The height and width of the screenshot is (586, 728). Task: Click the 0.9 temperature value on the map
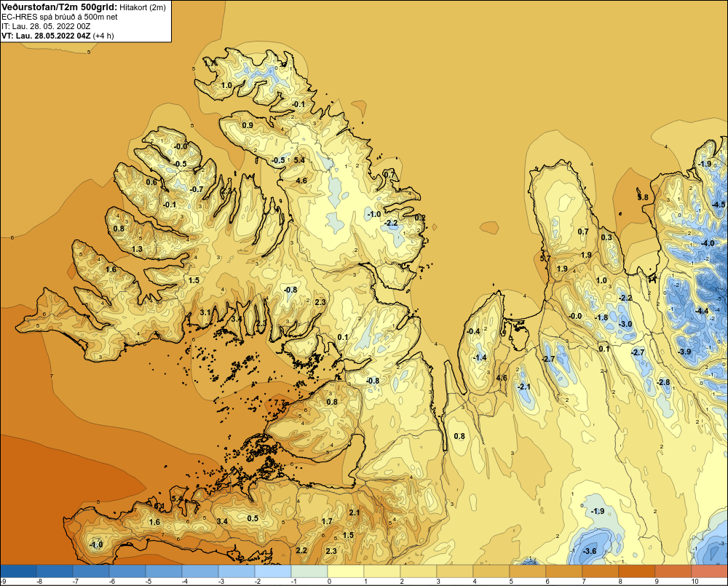tap(248, 125)
